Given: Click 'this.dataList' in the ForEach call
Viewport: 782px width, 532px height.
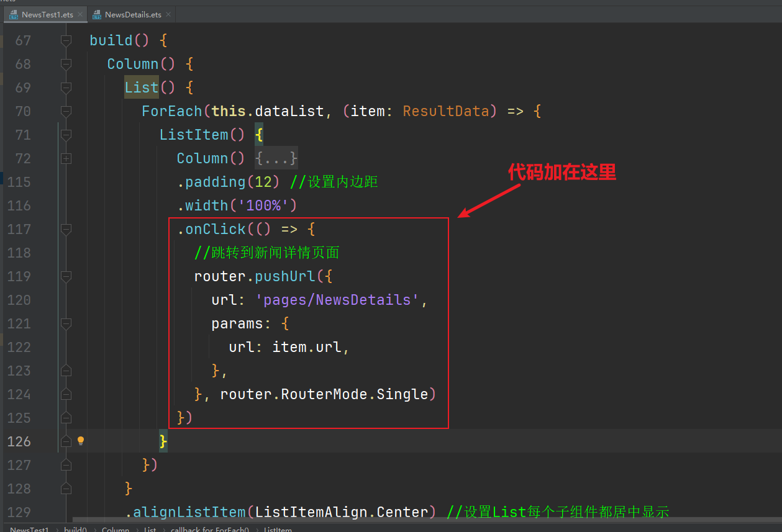Looking at the screenshot, I should pyautogui.click(x=268, y=111).
